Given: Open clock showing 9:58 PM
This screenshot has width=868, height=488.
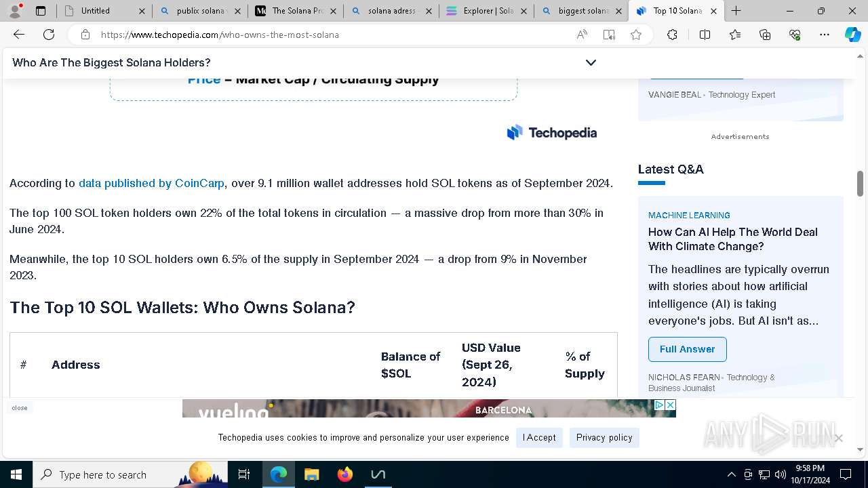Looking at the screenshot, I should click(810, 474).
